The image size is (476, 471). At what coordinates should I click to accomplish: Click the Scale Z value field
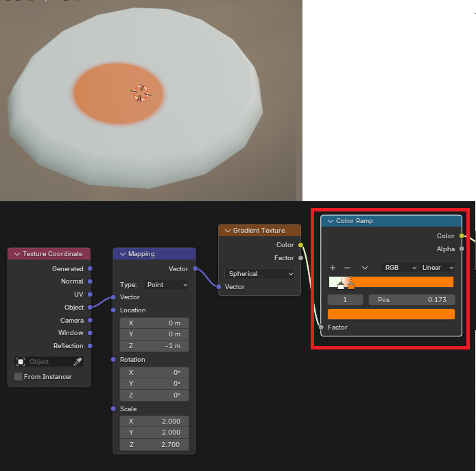(154, 445)
